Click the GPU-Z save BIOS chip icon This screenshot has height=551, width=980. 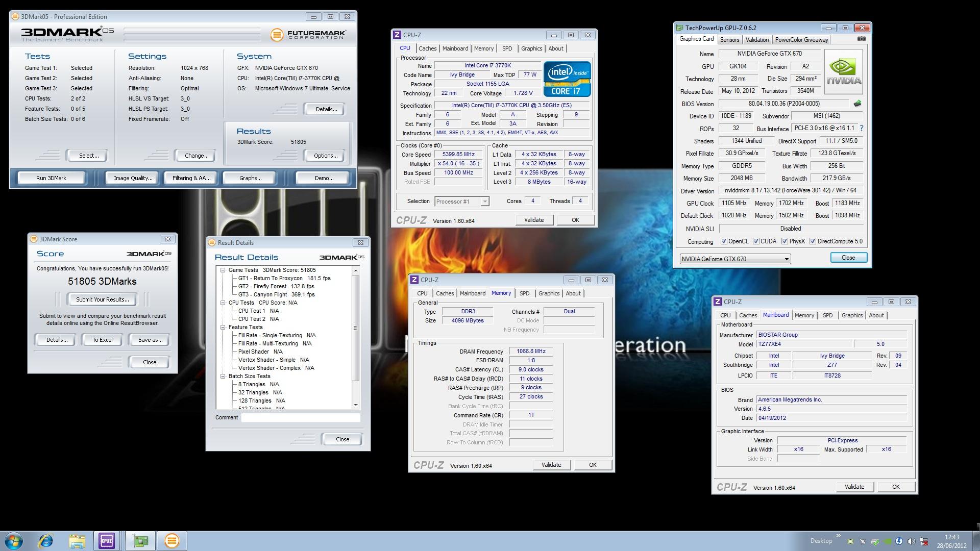coord(857,104)
